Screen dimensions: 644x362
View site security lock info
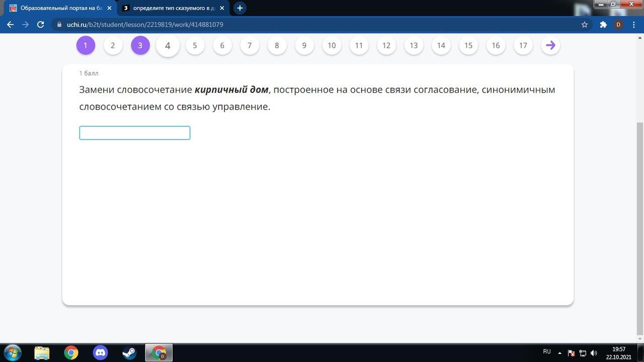pyautogui.click(x=59, y=24)
